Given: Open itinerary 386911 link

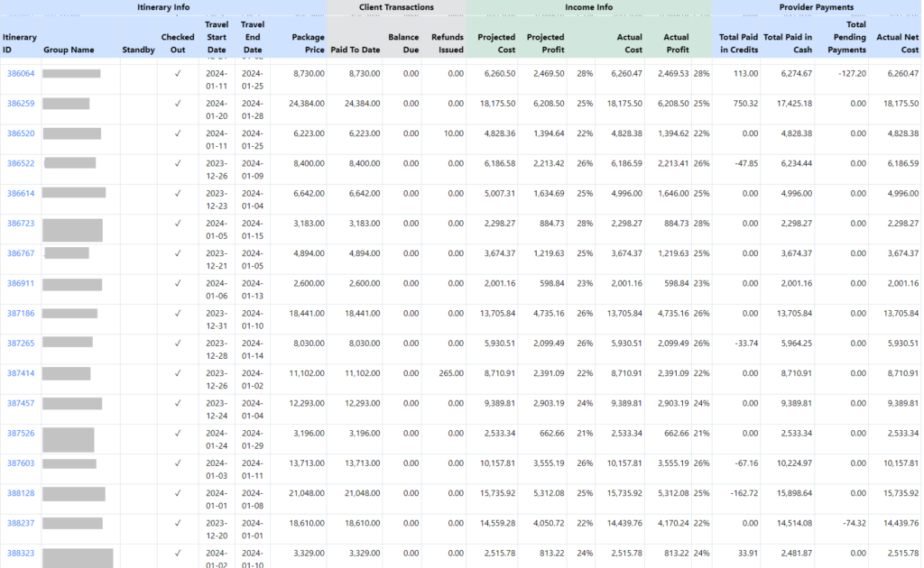Looking at the screenshot, I should [x=21, y=284].
